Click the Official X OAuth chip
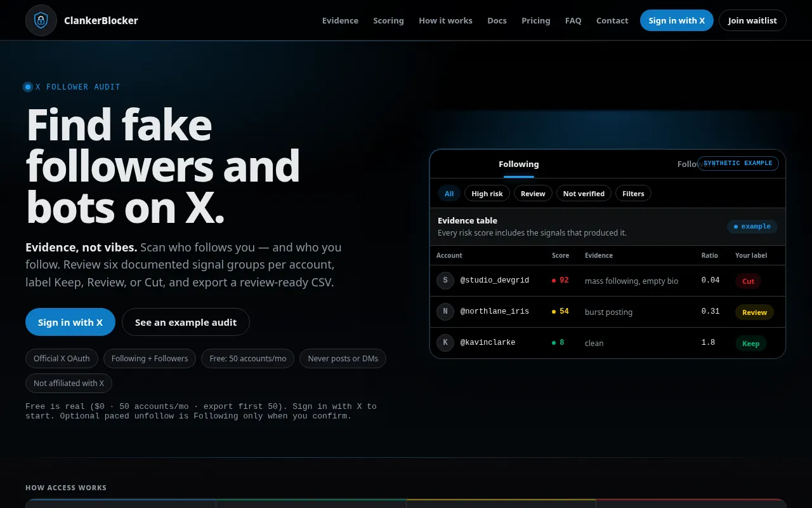This screenshot has height=508, width=812. click(x=62, y=359)
